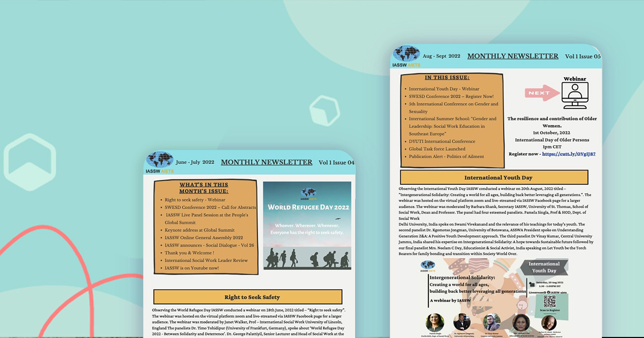Select 'Global Task force Launched' item
644x338 pixels.
point(437,149)
